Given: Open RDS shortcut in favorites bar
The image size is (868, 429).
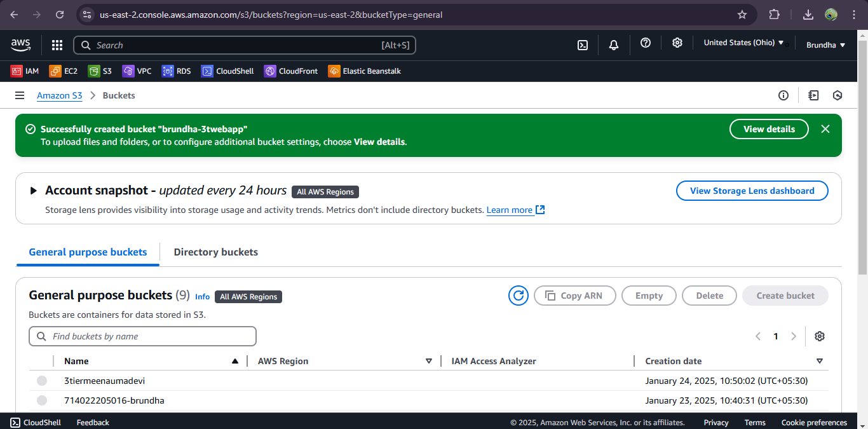Looking at the screenshot, I should (176, 71).
